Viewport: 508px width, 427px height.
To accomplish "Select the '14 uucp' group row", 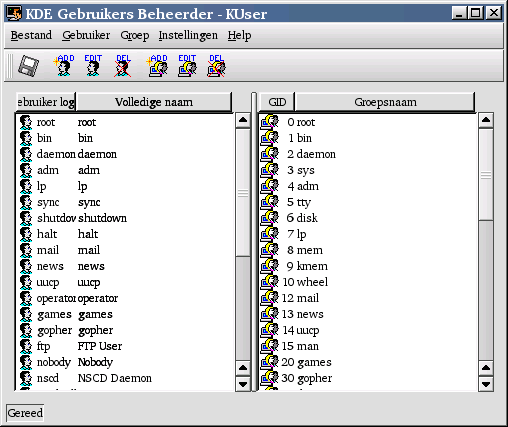I will [368, 330].
